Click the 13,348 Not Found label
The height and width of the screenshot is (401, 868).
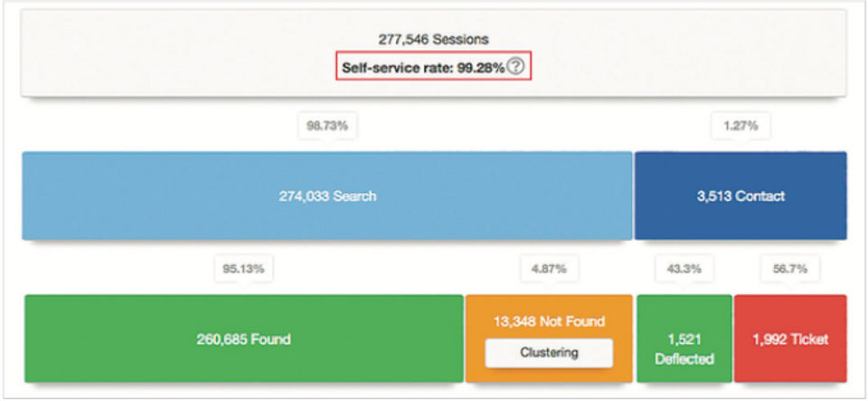549,321
